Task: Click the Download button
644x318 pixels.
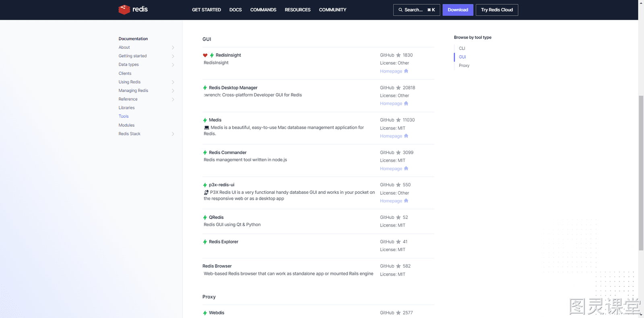Action: [458, 10]
